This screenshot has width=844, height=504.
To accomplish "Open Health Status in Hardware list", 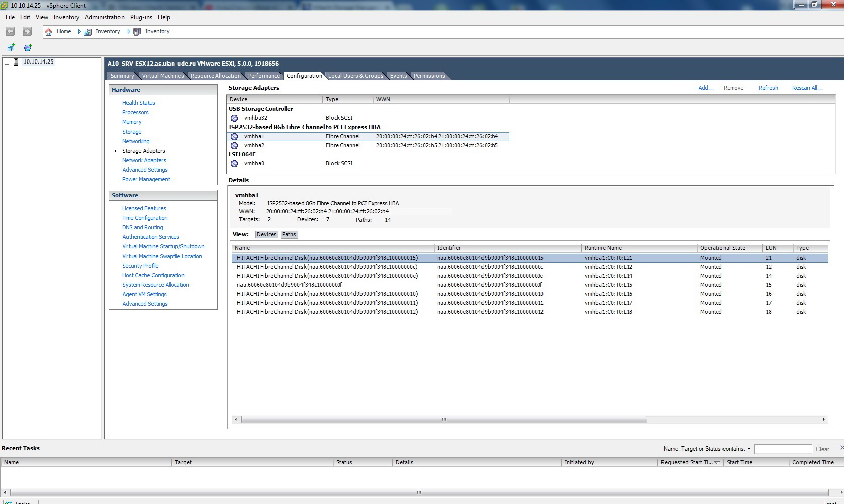I will click(x=139, y=103).
